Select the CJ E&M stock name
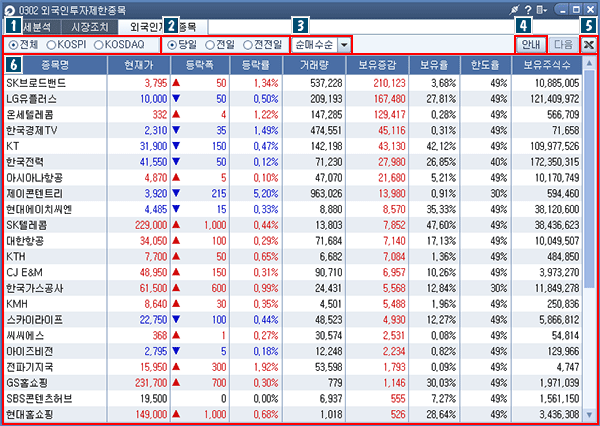The image size is (600, 426). point(24,273)
